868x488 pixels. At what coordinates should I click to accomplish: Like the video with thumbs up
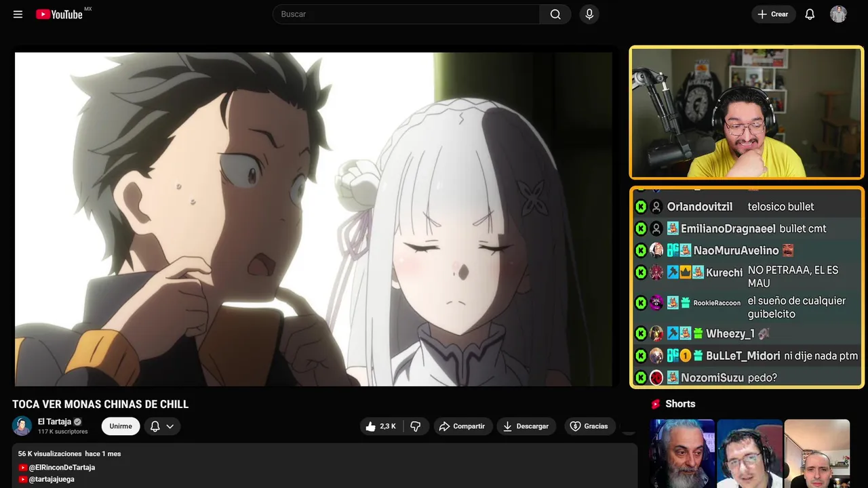[381, 426]
